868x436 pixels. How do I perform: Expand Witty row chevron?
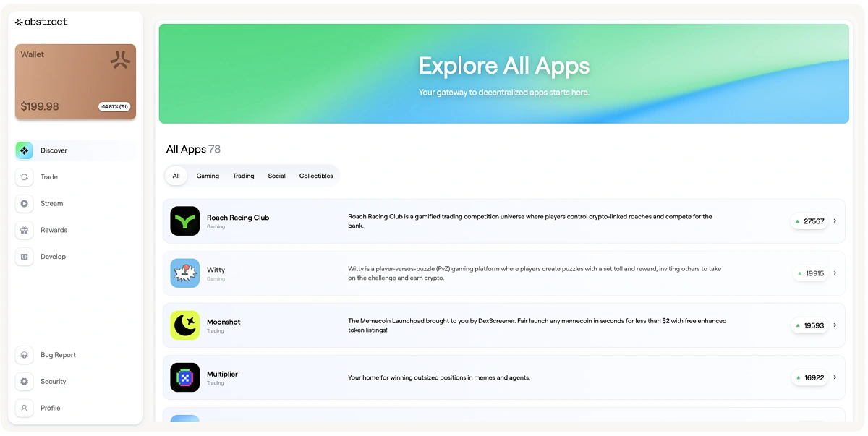point(835,273)
